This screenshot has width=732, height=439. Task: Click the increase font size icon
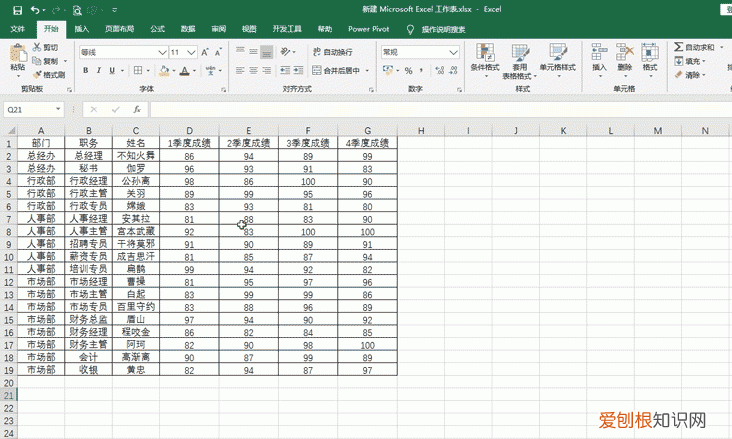tap(204, 51)
